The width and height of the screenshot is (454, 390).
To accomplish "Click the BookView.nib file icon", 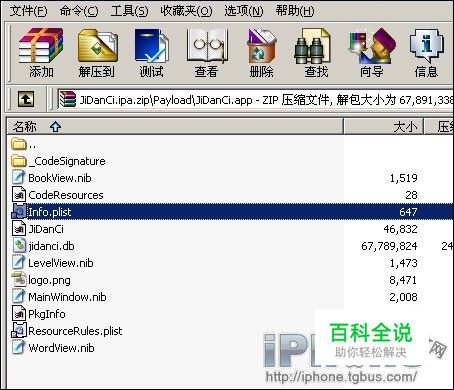I will 19,177.
